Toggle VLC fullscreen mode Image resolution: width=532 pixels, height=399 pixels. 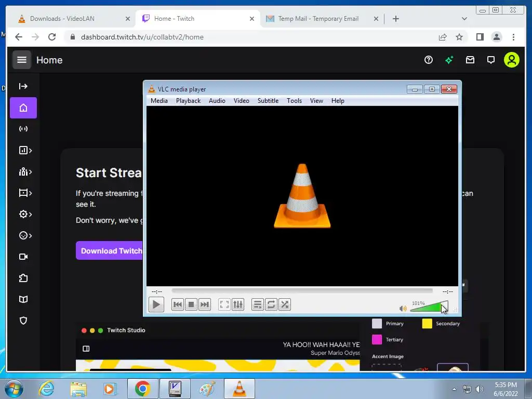pyautogui.click(x=224, y=304)
